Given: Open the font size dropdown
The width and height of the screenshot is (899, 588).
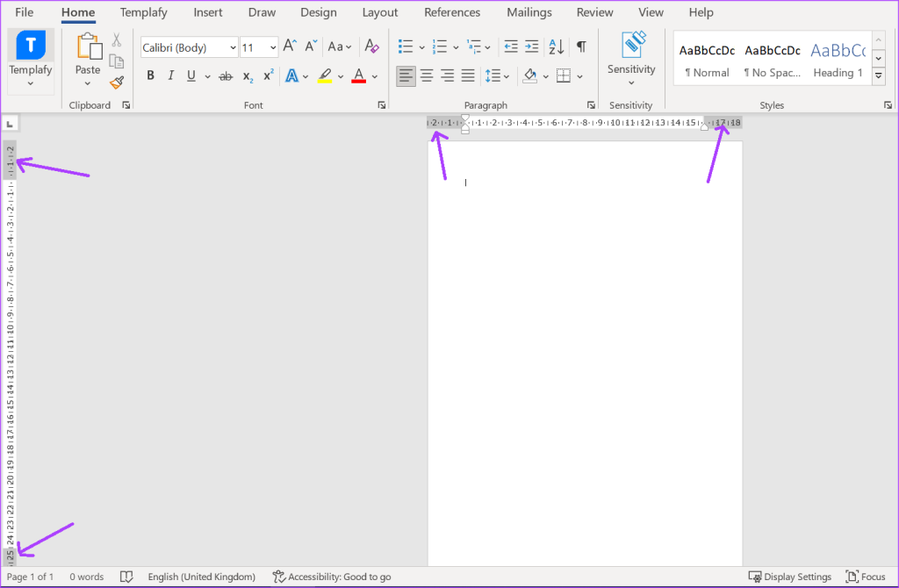Looking at the screenshot, I should tap(273, 47).
